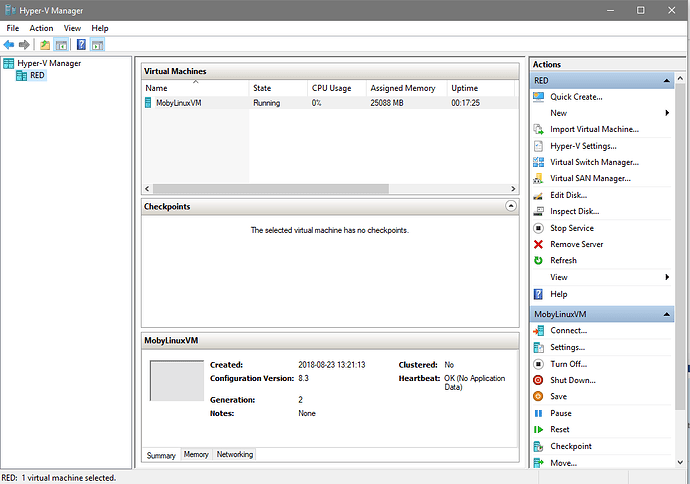Open Virtual Switch Manager in the Actions pane
The image size is (690, 484).
coord(594,162)
